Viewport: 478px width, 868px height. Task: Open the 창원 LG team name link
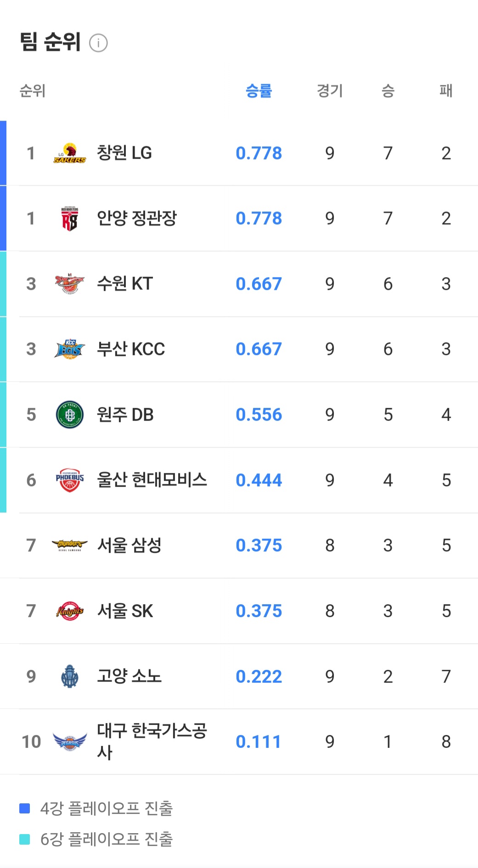[x=124, y=153]
